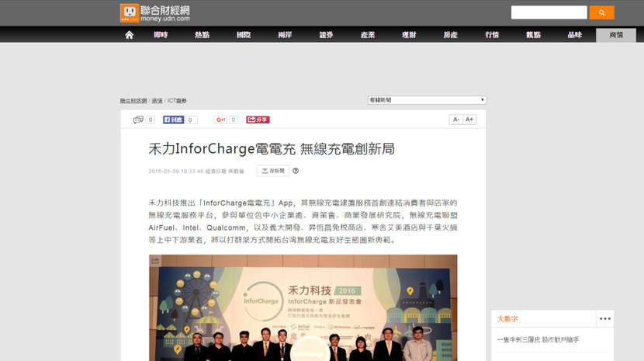Decrease font size with A- button

click(x=456, y=120)
